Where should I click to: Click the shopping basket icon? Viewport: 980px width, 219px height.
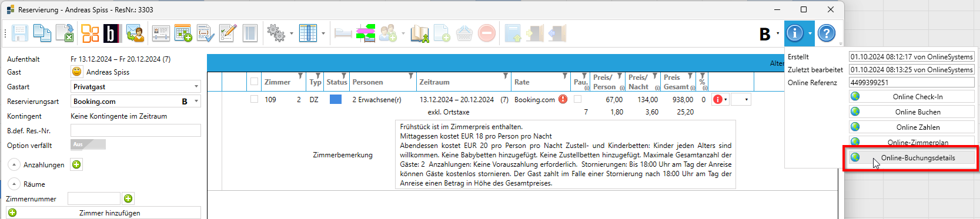click(x=464, y=33)
